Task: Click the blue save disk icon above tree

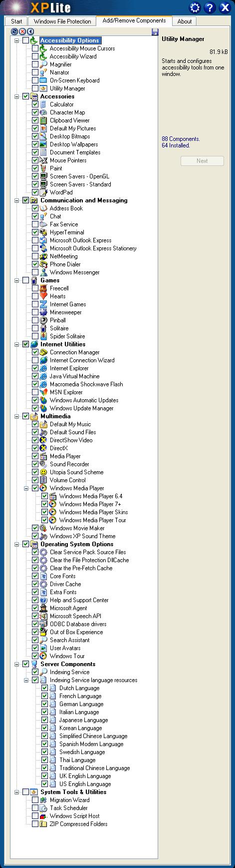Action: coord(155,31)
